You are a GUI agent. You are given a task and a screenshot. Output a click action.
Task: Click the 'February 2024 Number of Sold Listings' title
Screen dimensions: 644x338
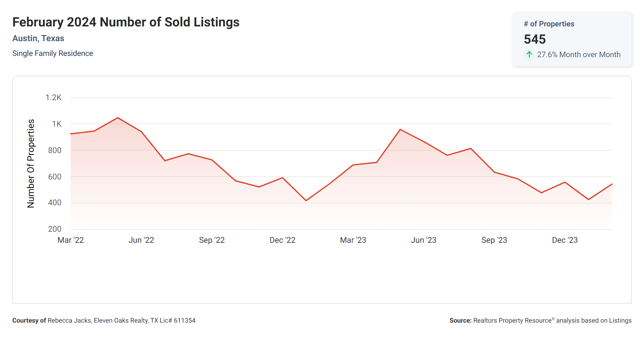tap(126, 22)
